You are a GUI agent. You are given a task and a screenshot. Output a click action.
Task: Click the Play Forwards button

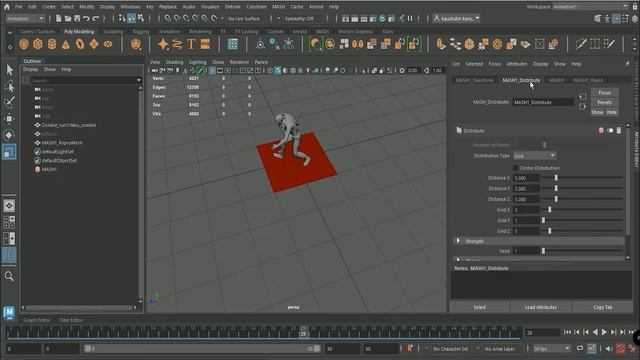point(604,332)
